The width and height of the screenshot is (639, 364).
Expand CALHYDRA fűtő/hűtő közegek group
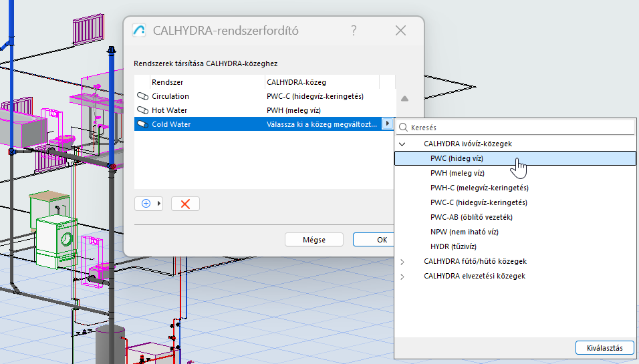[x=402, y=261]
